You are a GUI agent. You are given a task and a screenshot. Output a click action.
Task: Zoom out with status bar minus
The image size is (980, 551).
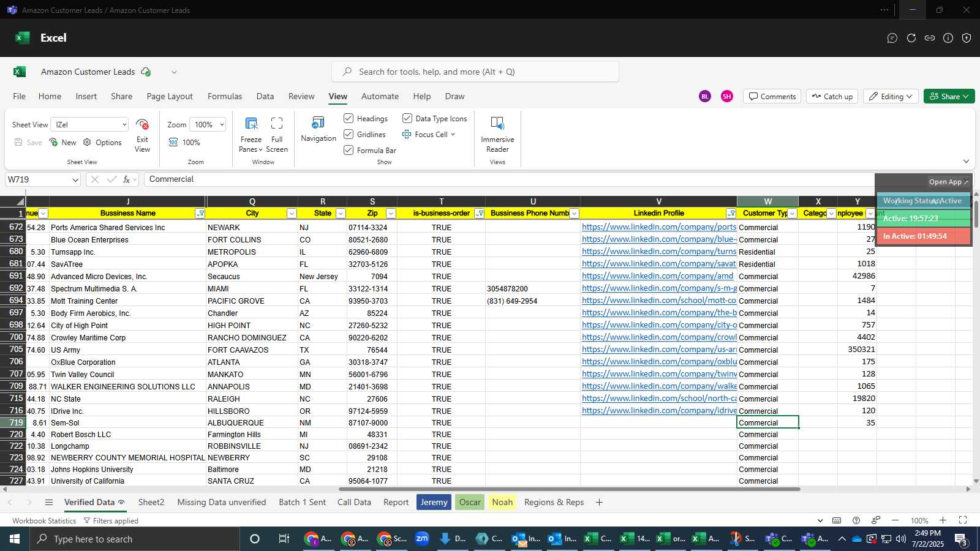895,520
